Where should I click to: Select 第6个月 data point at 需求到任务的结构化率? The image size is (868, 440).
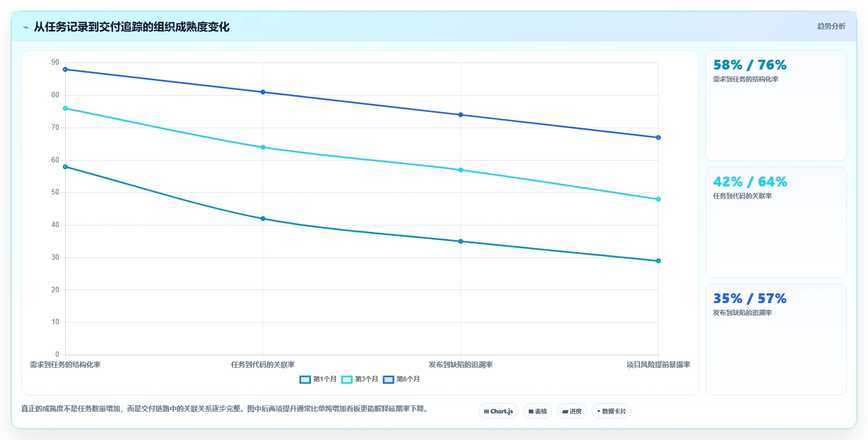pyautogui.click(x=65, y=70)
